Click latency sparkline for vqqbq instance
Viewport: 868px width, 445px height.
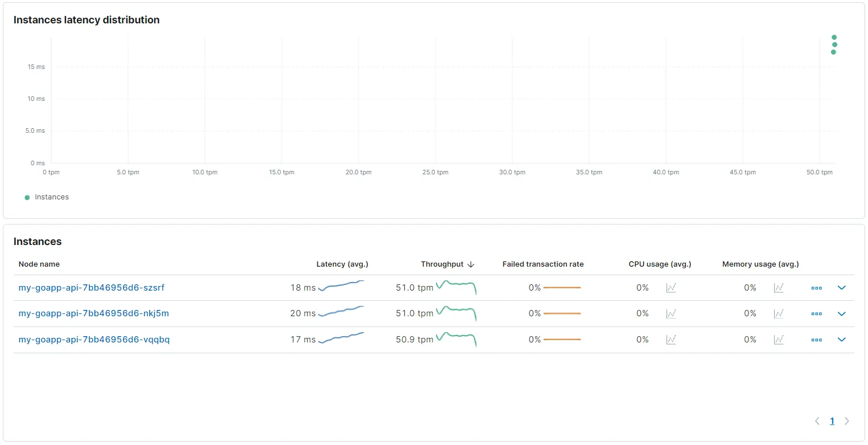pyautogui.click(x=341, y=338)
